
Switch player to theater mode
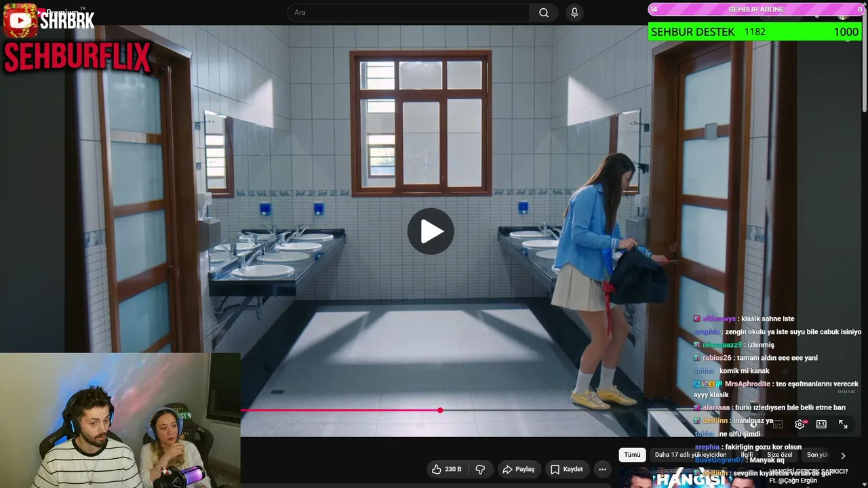click(x=821, y=424)
